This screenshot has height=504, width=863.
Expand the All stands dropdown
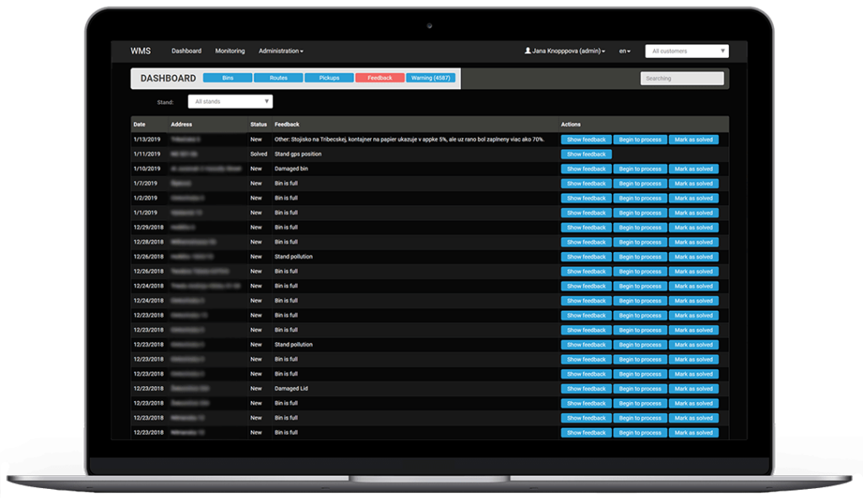pyautogui.click(x=229, y=100)
